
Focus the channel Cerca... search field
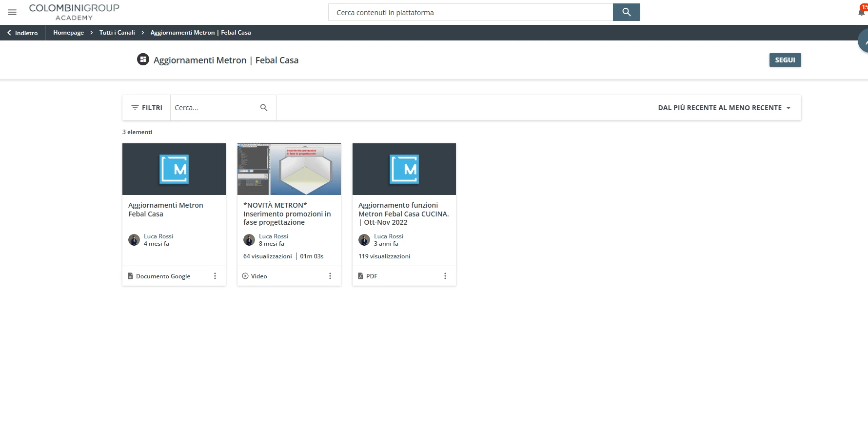tap(215, 108)
